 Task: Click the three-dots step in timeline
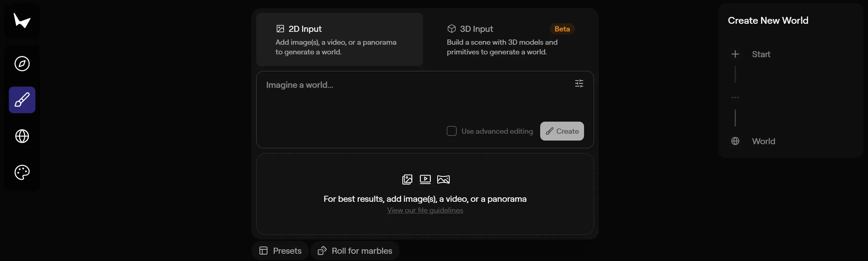tap(735, 97)
